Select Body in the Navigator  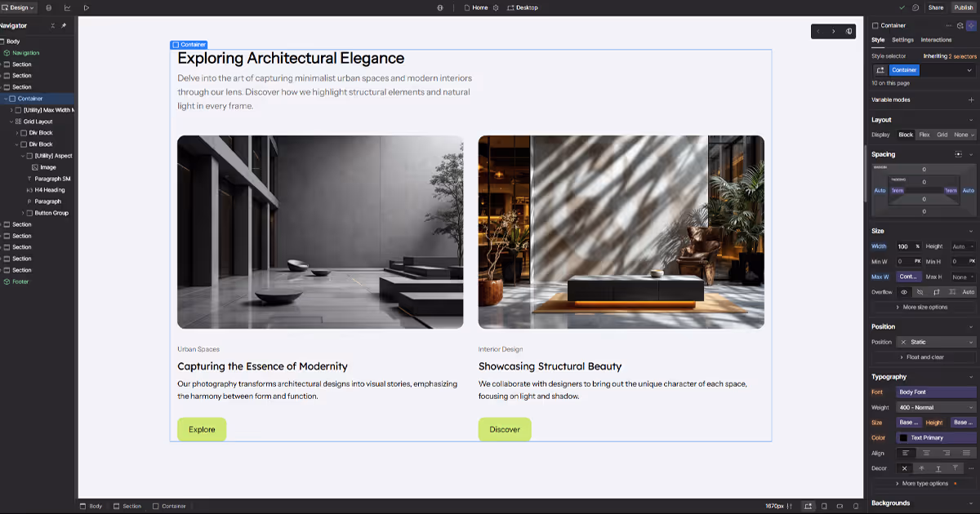(13, 41)
